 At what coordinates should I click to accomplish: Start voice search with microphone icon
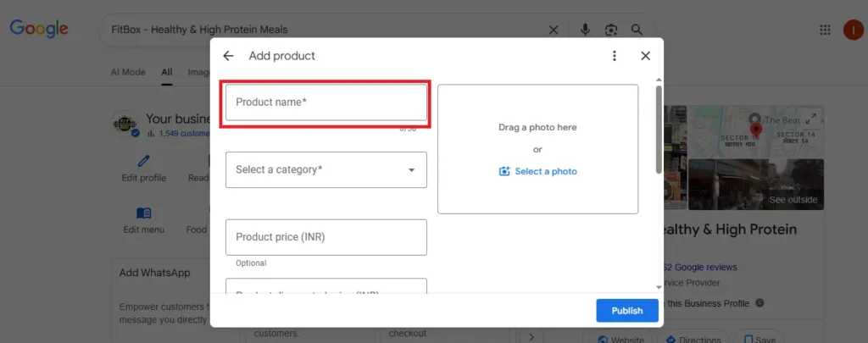click(x=585, y=30)
